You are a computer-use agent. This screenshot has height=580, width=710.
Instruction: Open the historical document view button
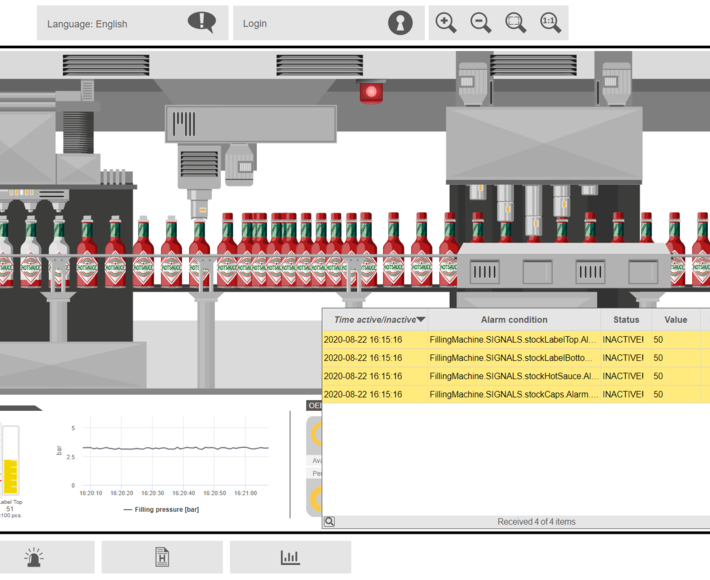[162, 557]
